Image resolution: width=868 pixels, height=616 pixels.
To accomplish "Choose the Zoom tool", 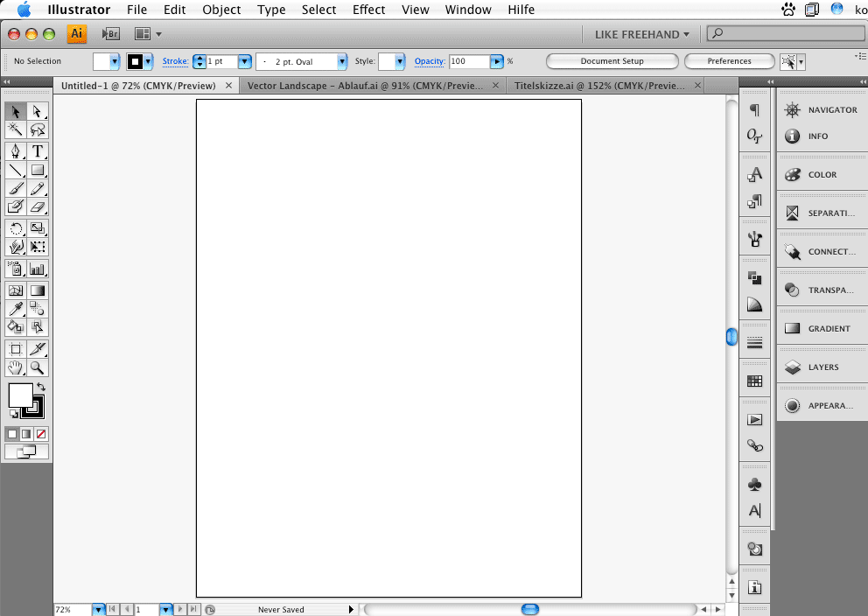I will click(x=38, y=368).
